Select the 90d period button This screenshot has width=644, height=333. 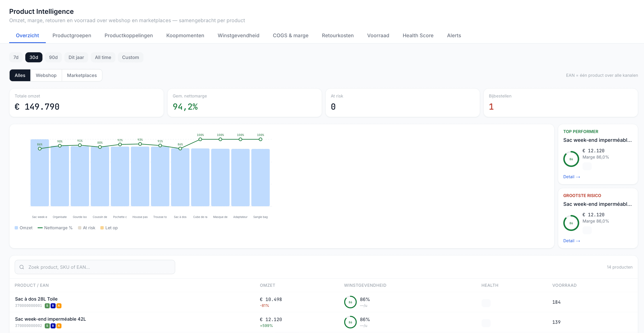[53, 57]
